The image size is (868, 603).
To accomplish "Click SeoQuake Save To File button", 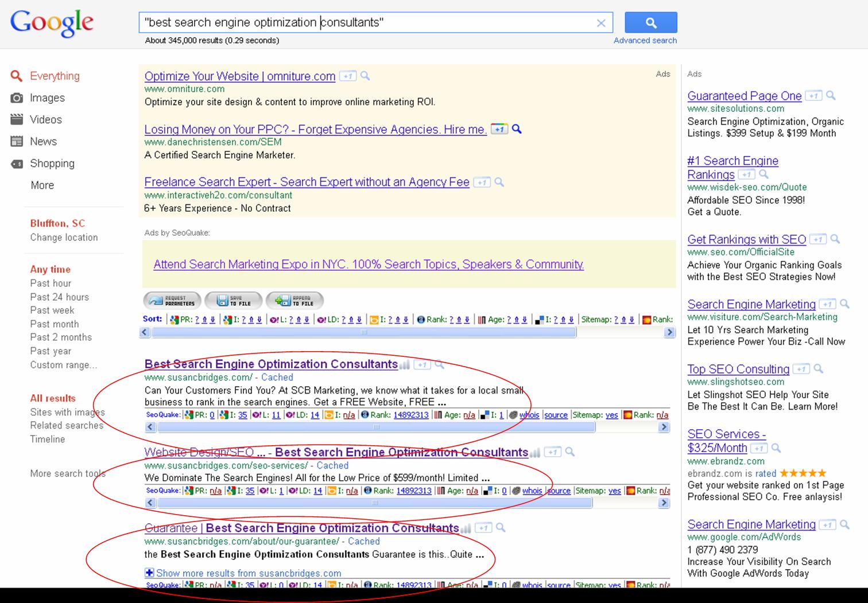I will [x=234, y=301].
